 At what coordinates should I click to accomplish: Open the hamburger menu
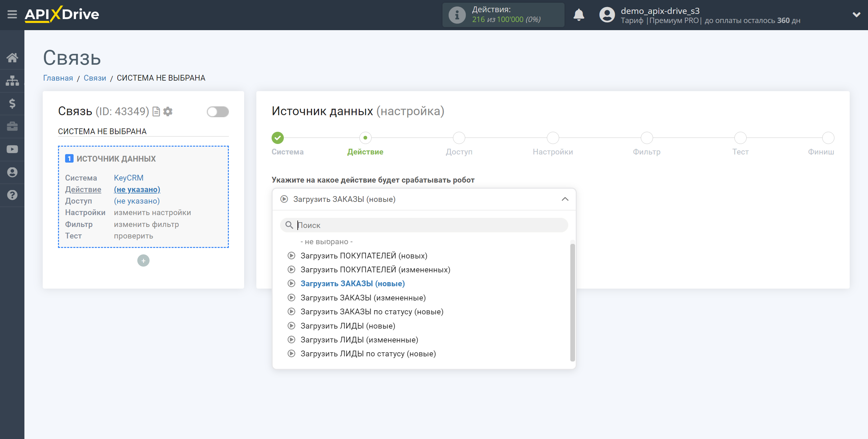tap(12, 15)
